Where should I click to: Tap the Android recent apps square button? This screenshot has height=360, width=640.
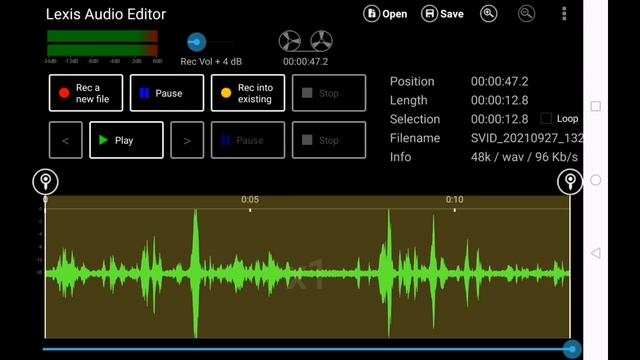pos(596,106)
